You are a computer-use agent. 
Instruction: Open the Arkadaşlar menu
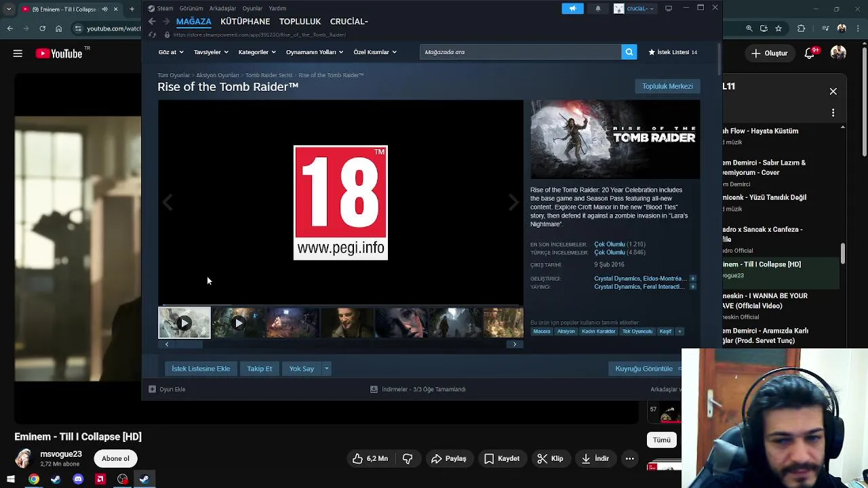point(222,8)
